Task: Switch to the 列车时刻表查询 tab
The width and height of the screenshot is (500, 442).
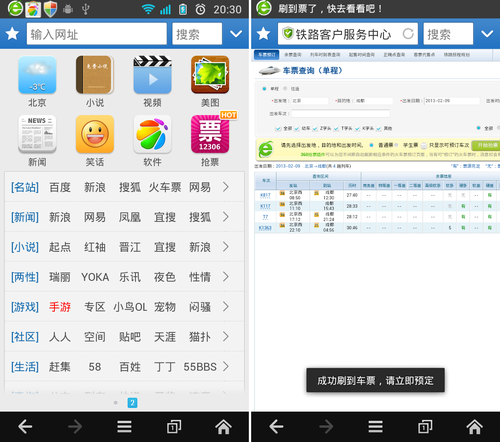Action: coord(325,55)
